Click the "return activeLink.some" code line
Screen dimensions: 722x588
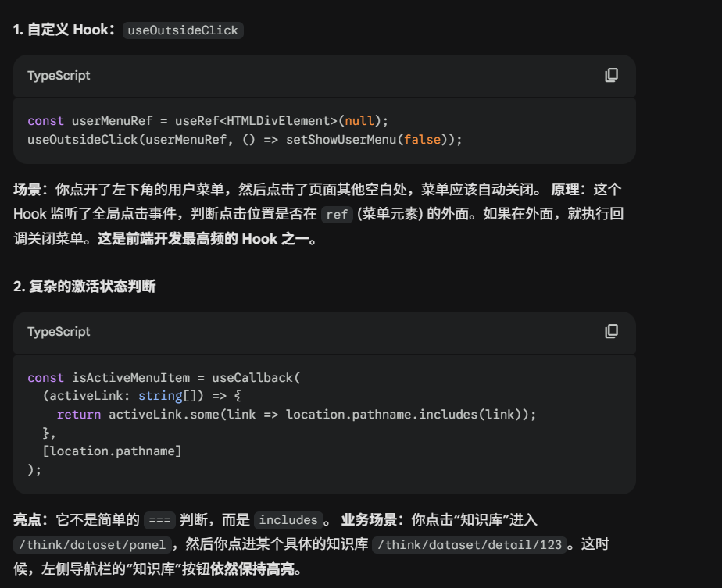[x=296, y=414]
